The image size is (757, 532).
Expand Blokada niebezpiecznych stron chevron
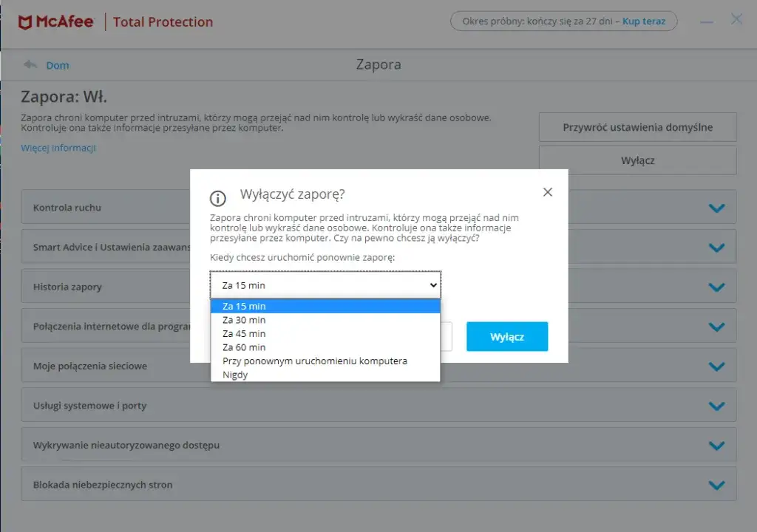click(716, 485)
